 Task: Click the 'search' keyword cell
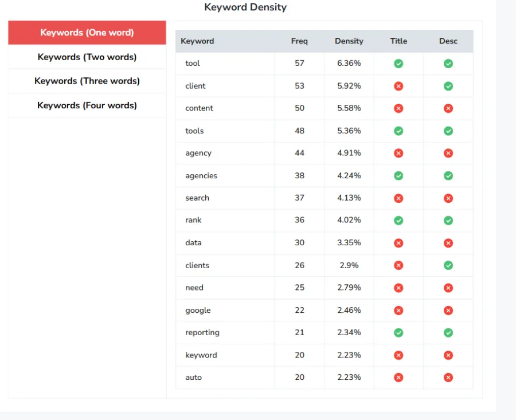pyautogui.click(x=197, y=198)
